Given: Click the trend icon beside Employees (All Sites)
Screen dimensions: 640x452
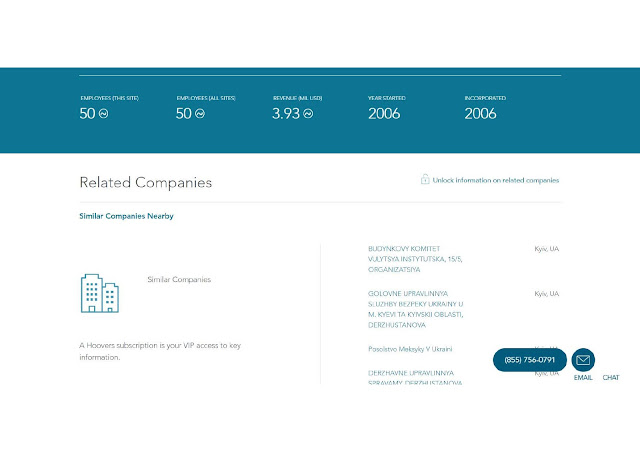Looking at the screenshot, I should pyautogui.click(x=200, y=114).
